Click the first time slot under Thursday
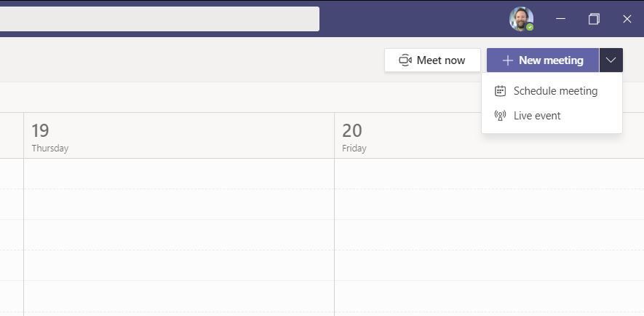This screenshot has width=644, height=316. click(x=178, y=173)
